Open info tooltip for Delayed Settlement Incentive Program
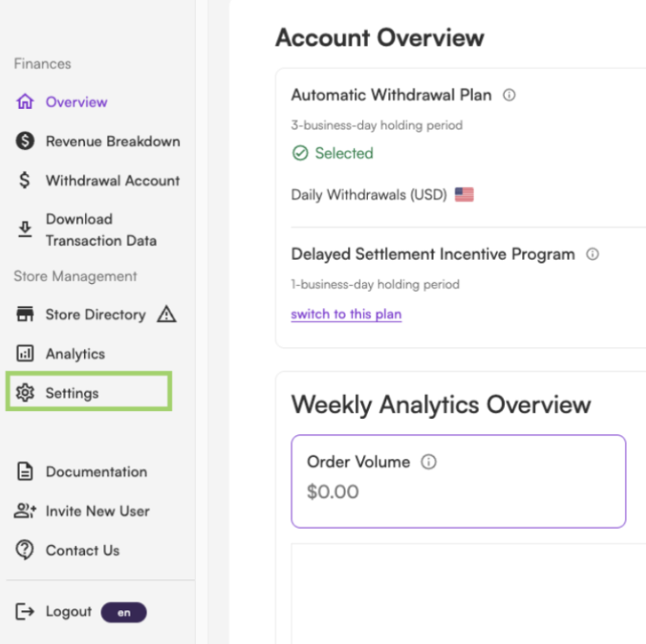 (592, 254)
